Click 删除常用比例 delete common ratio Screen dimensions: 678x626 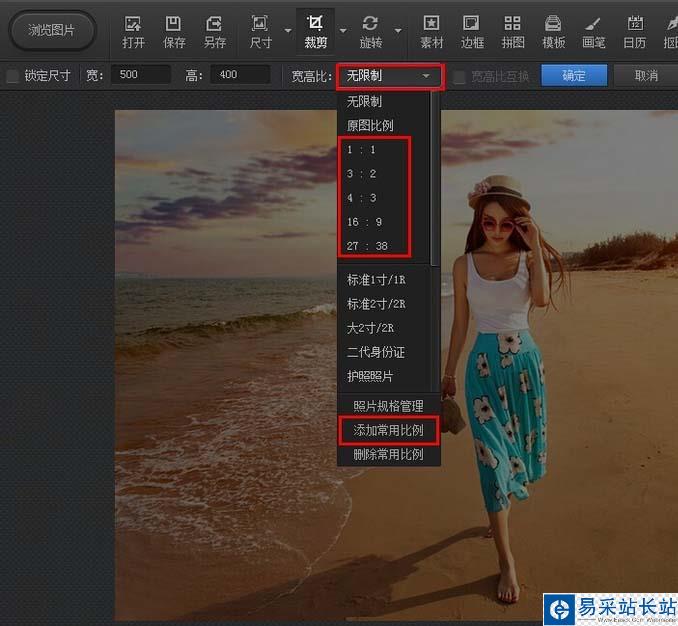pyautogui.click(x=388, y=454)
